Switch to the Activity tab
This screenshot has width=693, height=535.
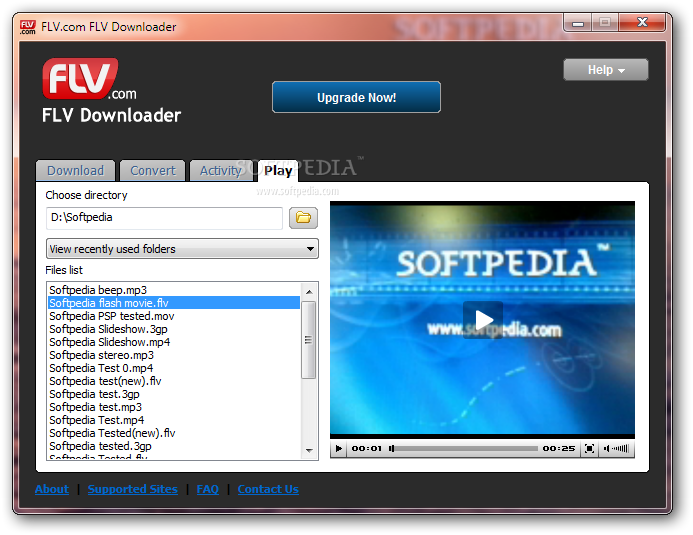click(221, 171)
